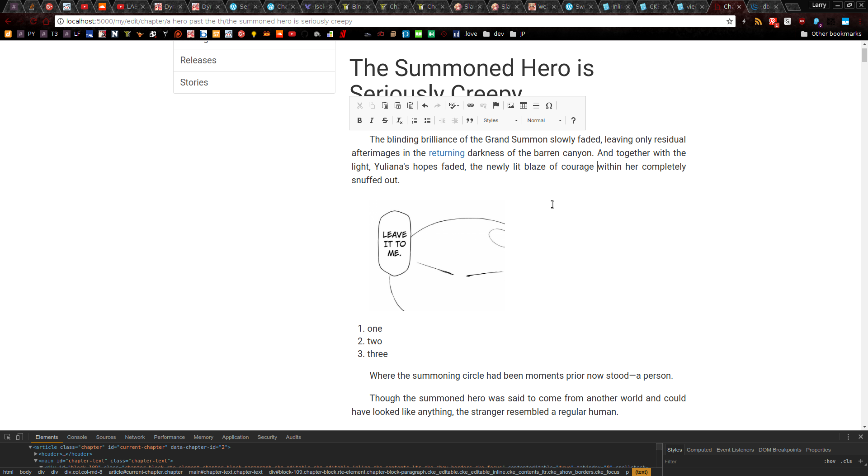Open the Network tab in DevTools

(135, 437)
